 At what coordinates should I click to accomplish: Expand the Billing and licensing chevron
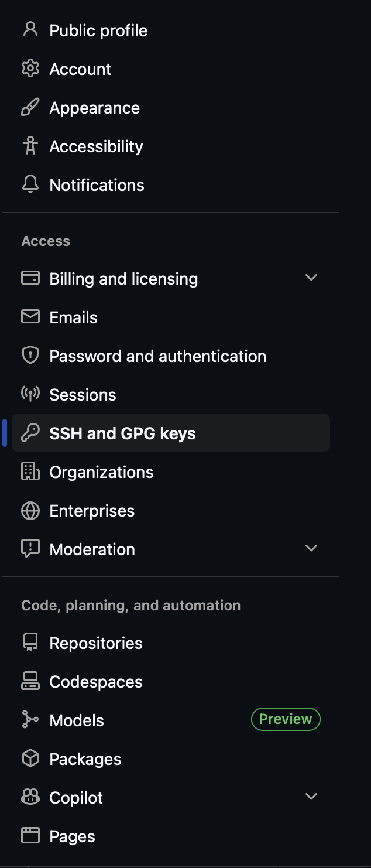point(311,278)
